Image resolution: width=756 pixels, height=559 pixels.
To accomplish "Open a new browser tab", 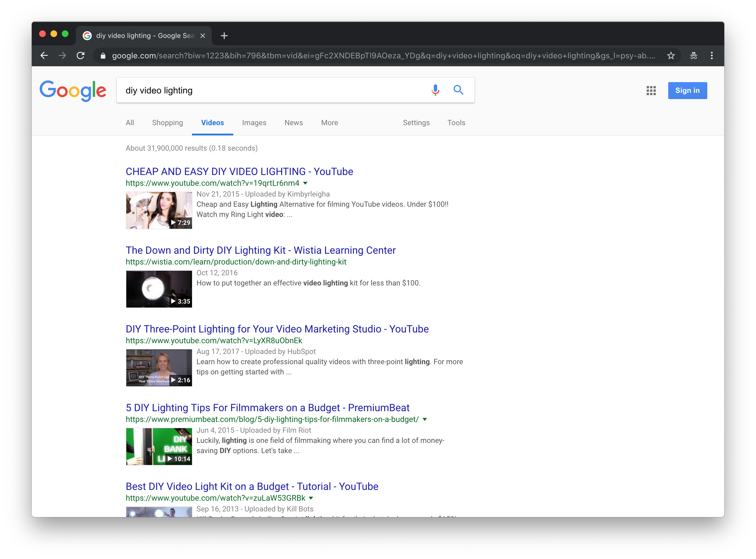I will pos(224,36).
